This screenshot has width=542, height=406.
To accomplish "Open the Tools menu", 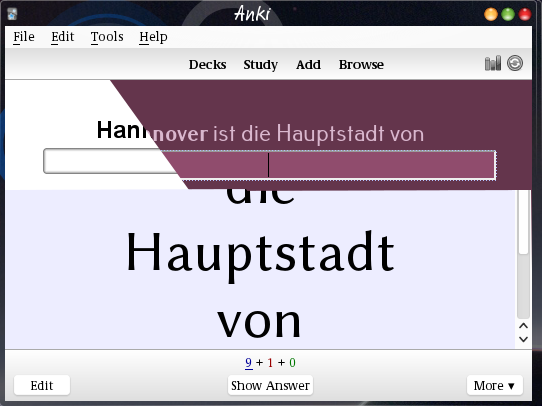I will pyautogui.click(x=107, y=37).
